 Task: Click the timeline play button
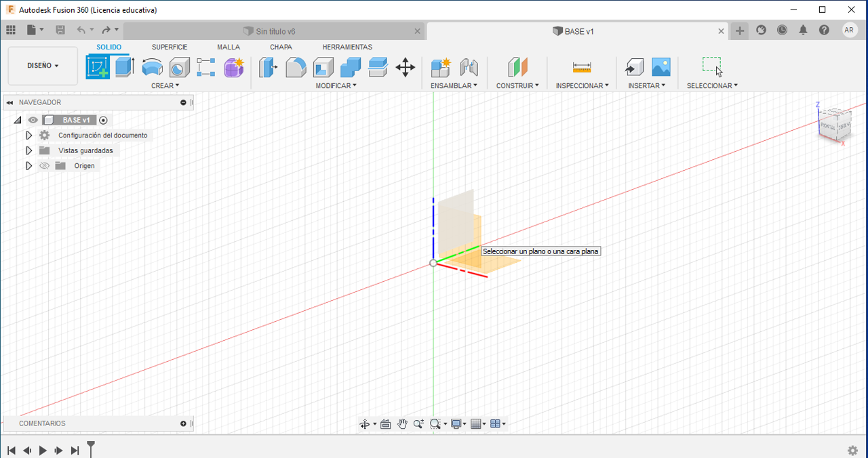43,451
